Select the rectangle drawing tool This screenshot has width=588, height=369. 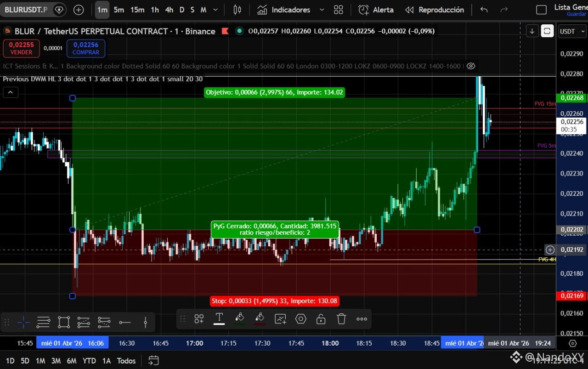[x=64, y=323]
